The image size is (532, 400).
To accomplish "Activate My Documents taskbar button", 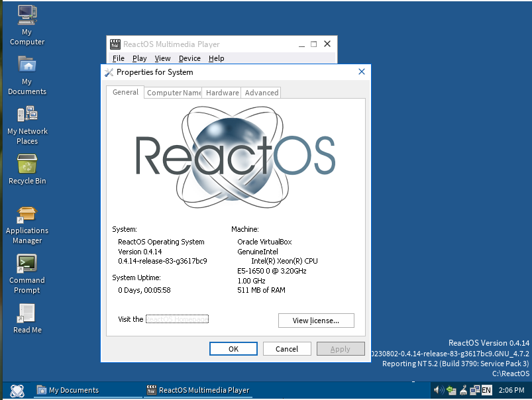I will (x=88, y=390).
